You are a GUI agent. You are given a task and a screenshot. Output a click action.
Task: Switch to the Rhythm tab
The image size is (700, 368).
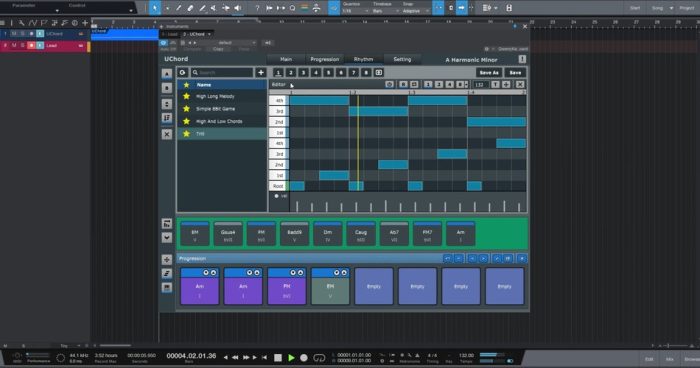pyautogui.click(x=363, y=59)
